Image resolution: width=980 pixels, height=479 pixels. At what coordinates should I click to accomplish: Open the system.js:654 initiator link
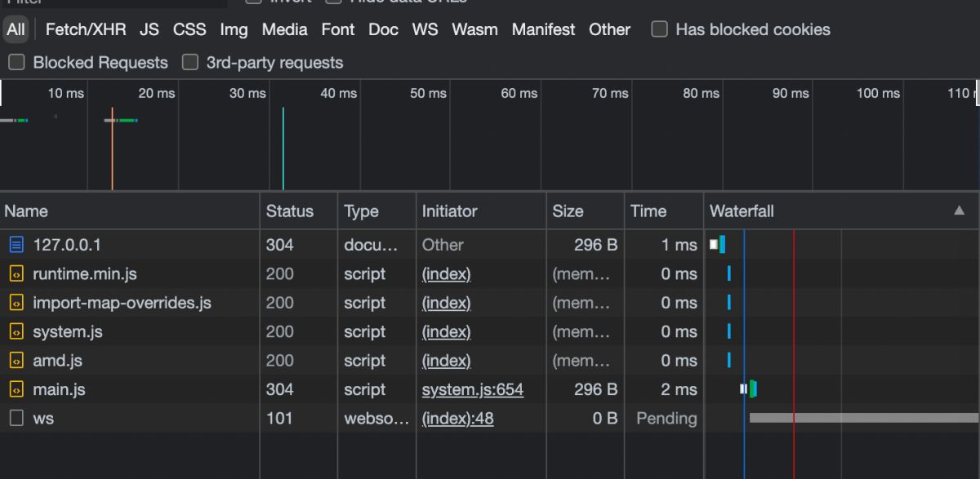click(472, 390)
